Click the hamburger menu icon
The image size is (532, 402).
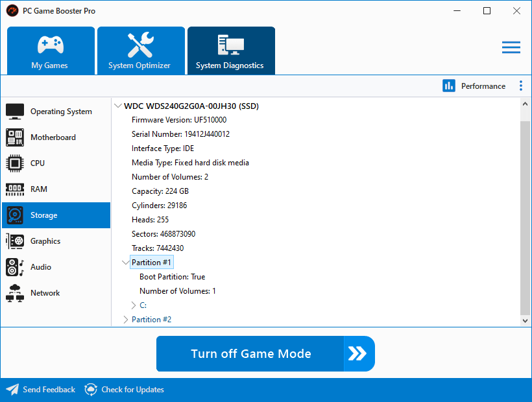[511, 47]
